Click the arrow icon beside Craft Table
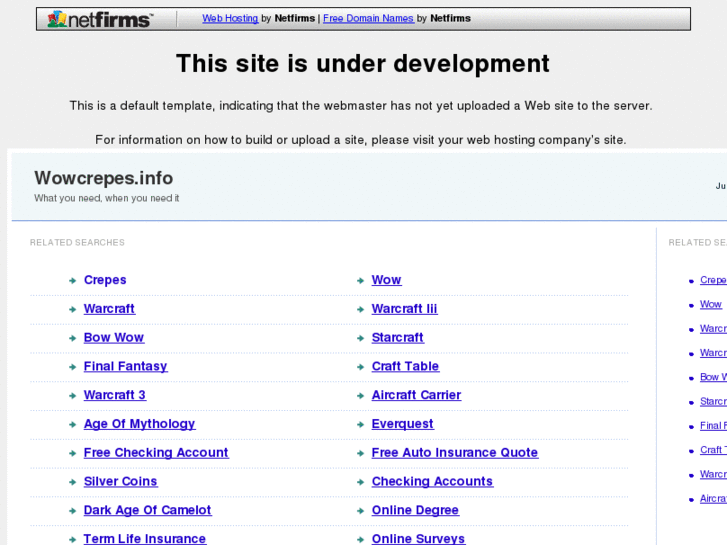727x545 pixels. [x=360, y=367]
